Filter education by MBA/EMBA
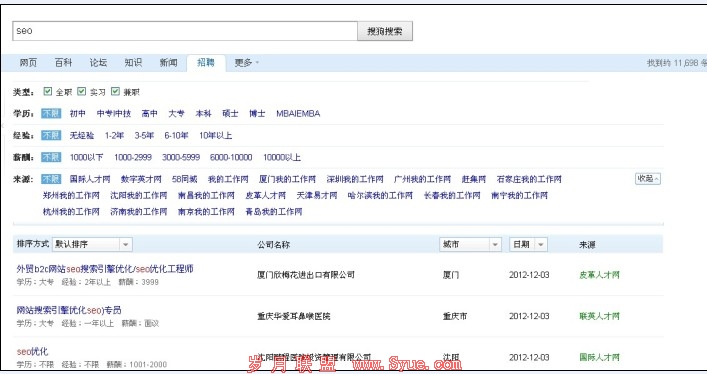Screen dimensions: 707x374 click(x=298, y=113)
